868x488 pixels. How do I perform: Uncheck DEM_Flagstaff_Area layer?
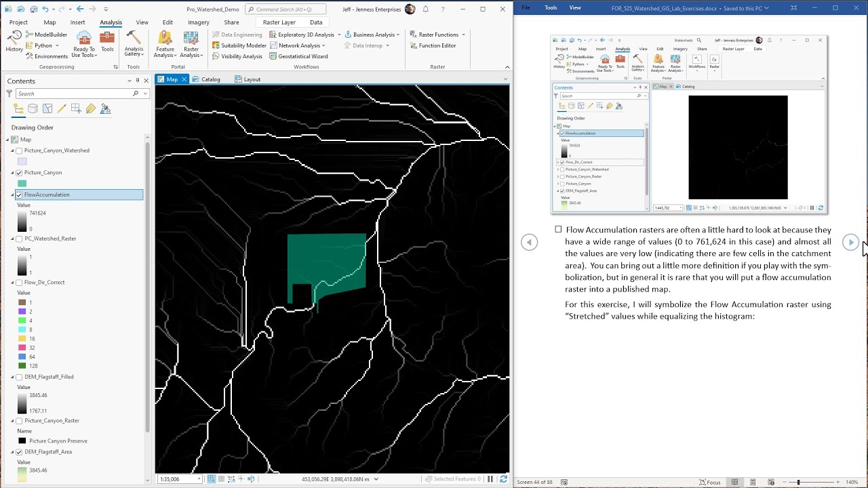point(19,452)
